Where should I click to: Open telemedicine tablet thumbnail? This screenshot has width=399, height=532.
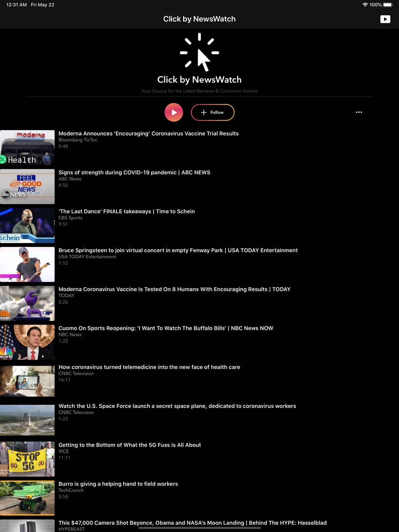[27, 381]
